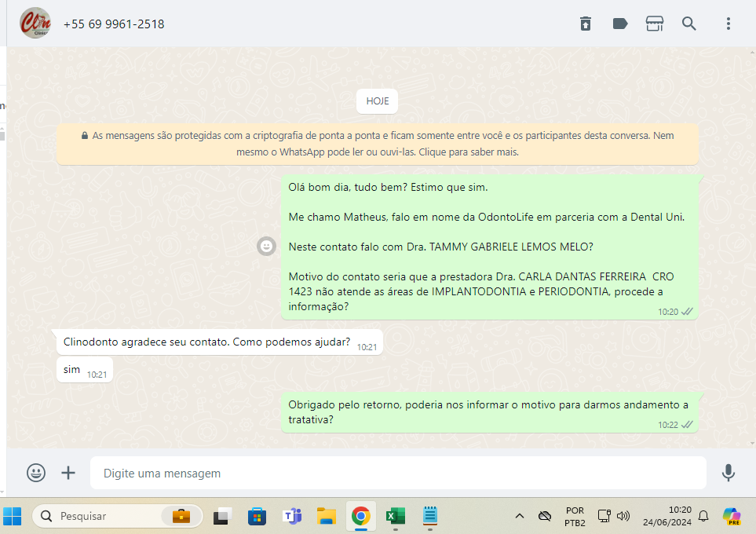756x534 pixels.
Task: Search in the conversation with magnifier icon
Action: (689, 24)
